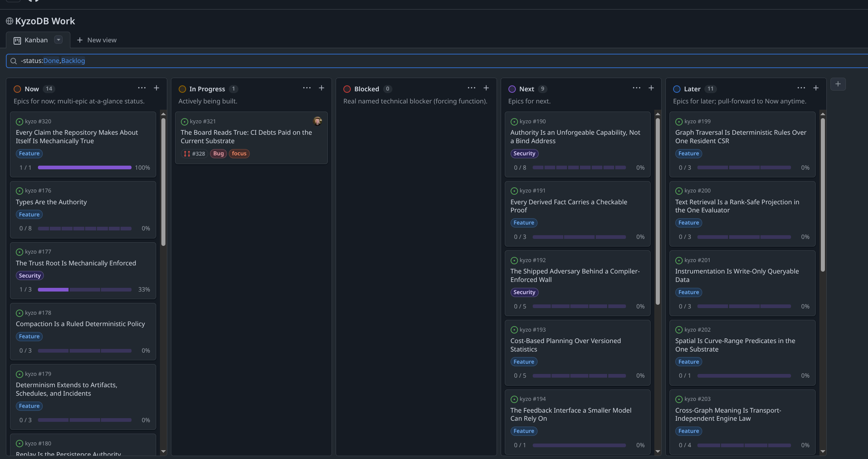Open issue Types Are the Authority
Viewport: 868px width, 459px height.
coord(51,202)
